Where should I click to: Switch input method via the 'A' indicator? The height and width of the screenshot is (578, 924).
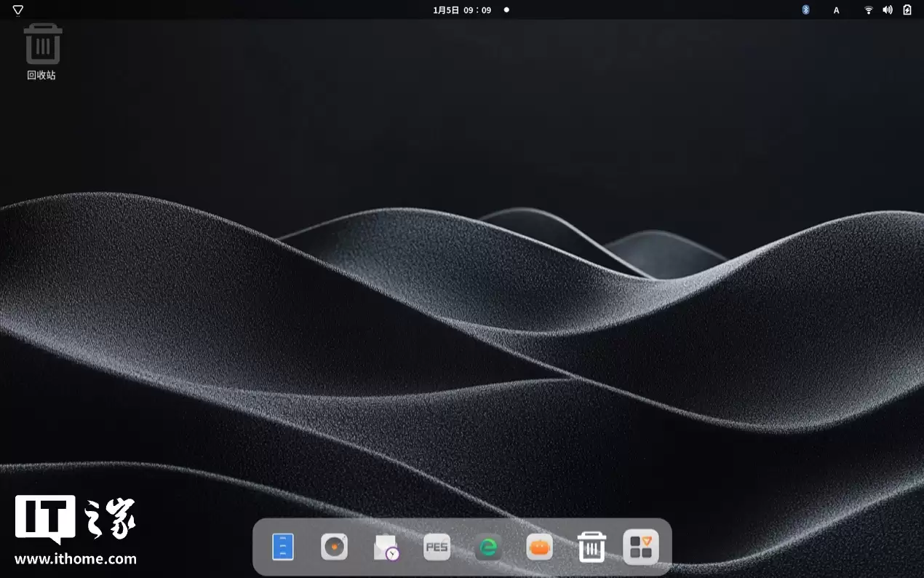pos(836,9)
